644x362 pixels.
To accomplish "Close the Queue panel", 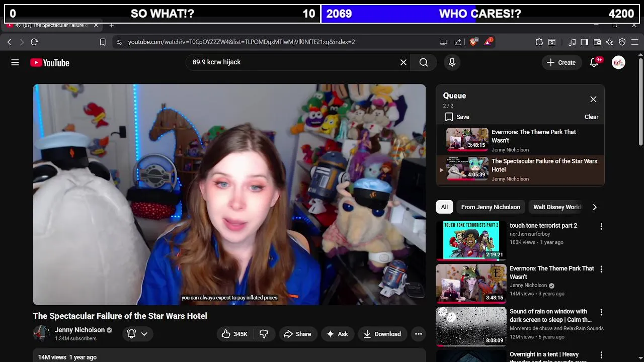I will pos(593,99).
